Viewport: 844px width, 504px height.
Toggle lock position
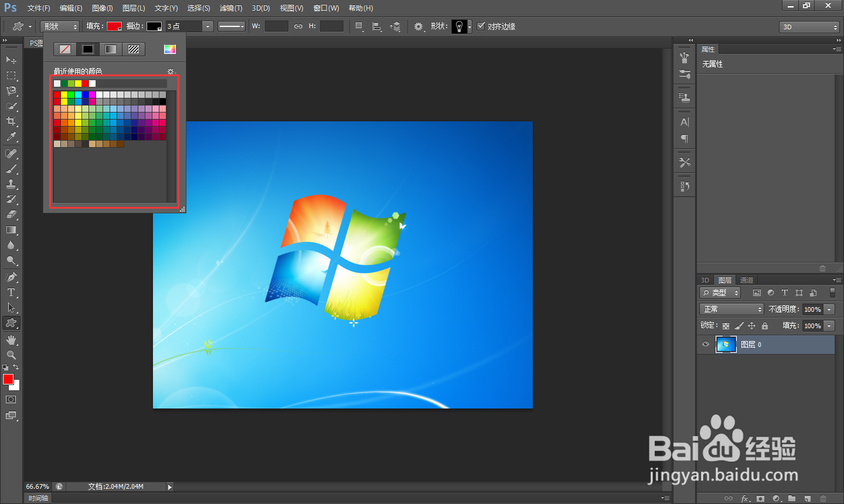click(751, 326)
